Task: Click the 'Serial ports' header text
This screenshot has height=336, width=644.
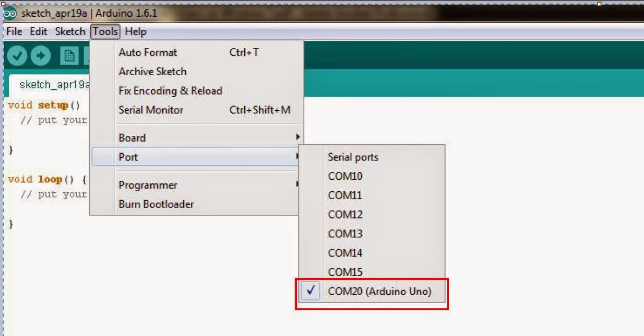Action: click(353, 157)
